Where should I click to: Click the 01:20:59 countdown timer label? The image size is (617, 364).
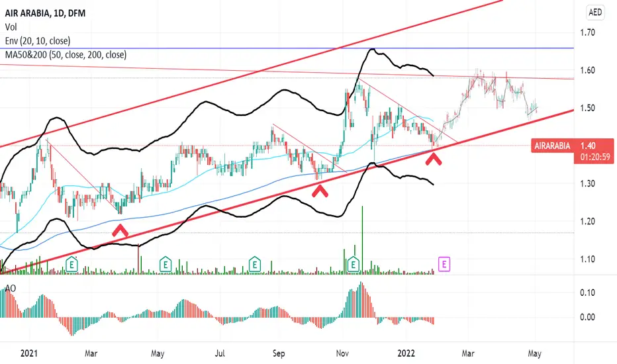coord(595,158)
